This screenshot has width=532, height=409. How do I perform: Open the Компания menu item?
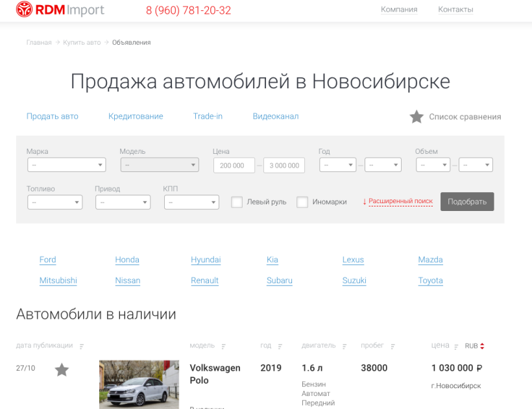click(x=399, y=10)
